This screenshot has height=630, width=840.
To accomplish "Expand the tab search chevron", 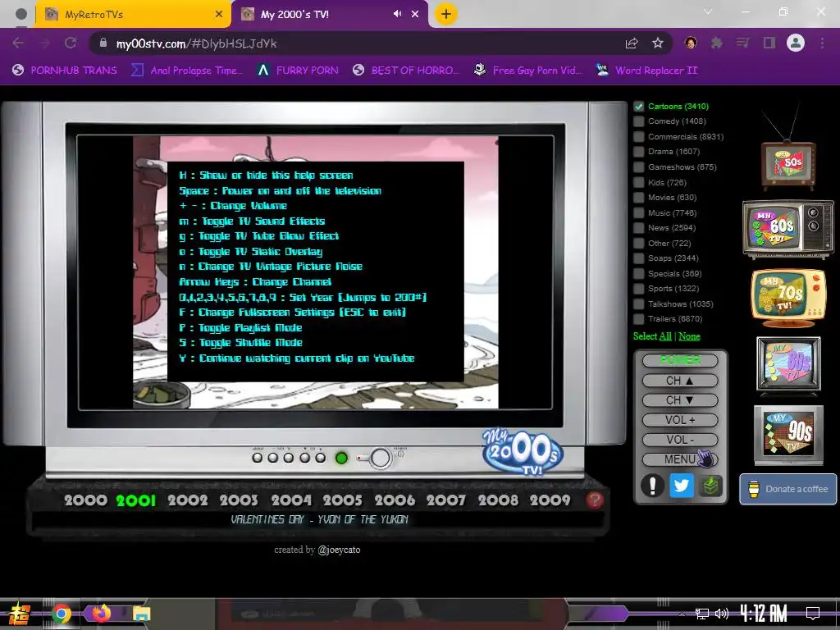I will 708,11.
